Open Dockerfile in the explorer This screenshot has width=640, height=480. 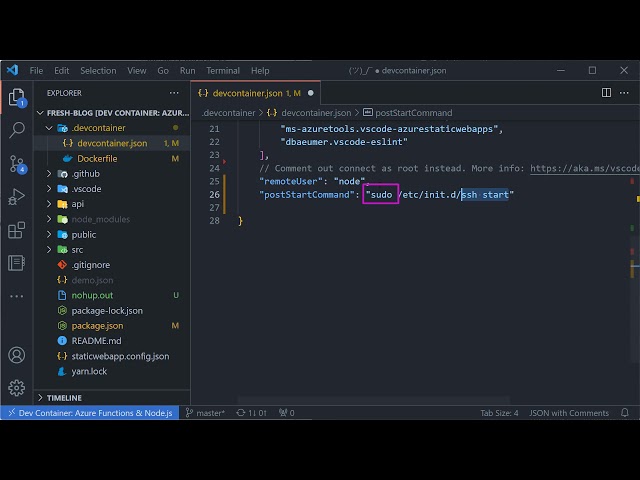(x=112, y=158)
